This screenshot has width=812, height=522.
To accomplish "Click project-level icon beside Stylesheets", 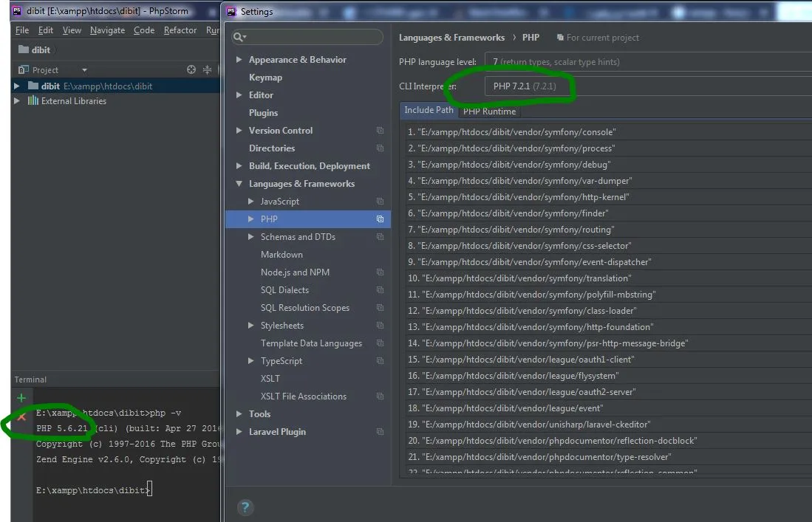I will (x=380, y=326).
